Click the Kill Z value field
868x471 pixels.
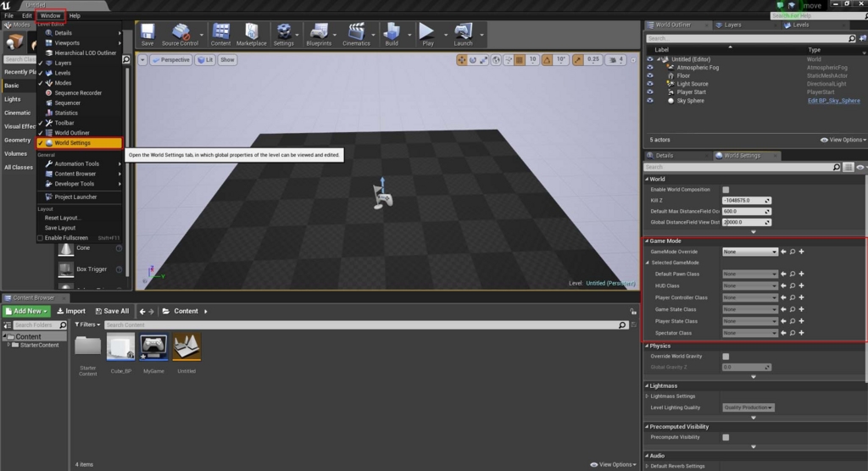(x=746, y=201)
